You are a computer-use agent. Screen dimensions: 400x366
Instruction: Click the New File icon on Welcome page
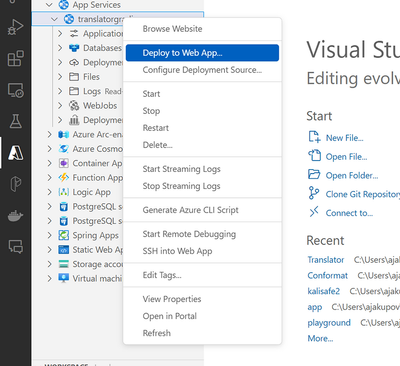(x=314, y=137)
